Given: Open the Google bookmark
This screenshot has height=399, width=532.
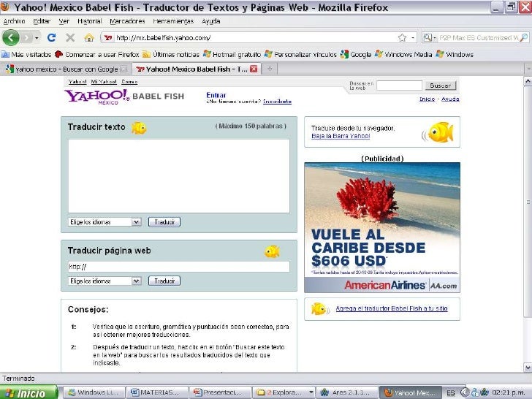Looking at the screenshot, I should pos(356,54).
